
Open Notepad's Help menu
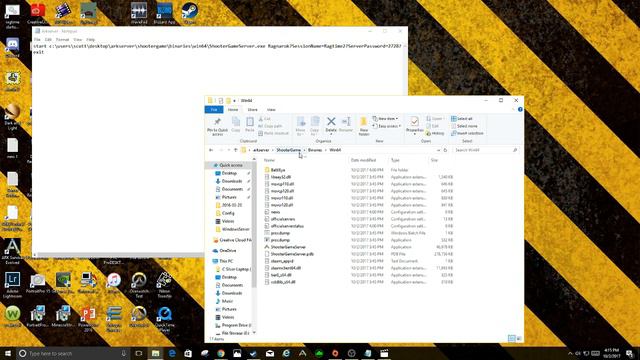coord(91,40)
